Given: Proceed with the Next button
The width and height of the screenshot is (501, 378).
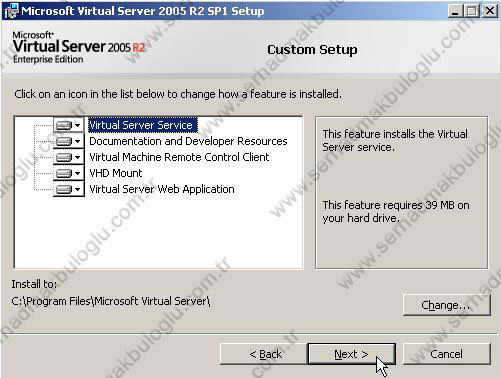Looking at the screenshot, I should pyautogui.click(x=352, y=354).
